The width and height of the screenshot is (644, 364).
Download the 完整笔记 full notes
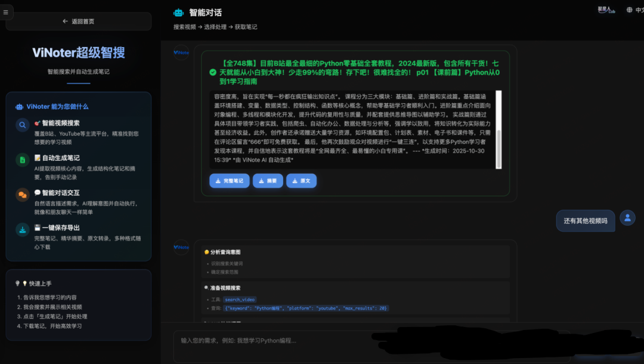coord(229,181)
